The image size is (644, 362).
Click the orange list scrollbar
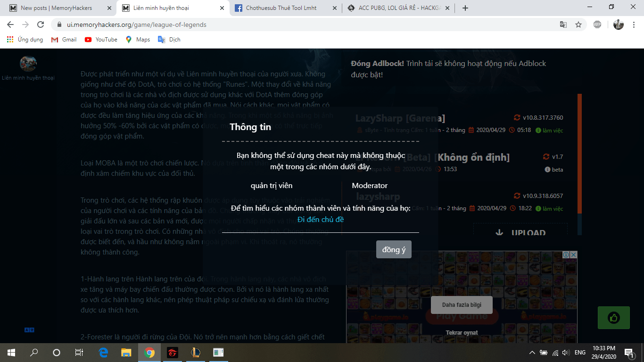point(579,154)
